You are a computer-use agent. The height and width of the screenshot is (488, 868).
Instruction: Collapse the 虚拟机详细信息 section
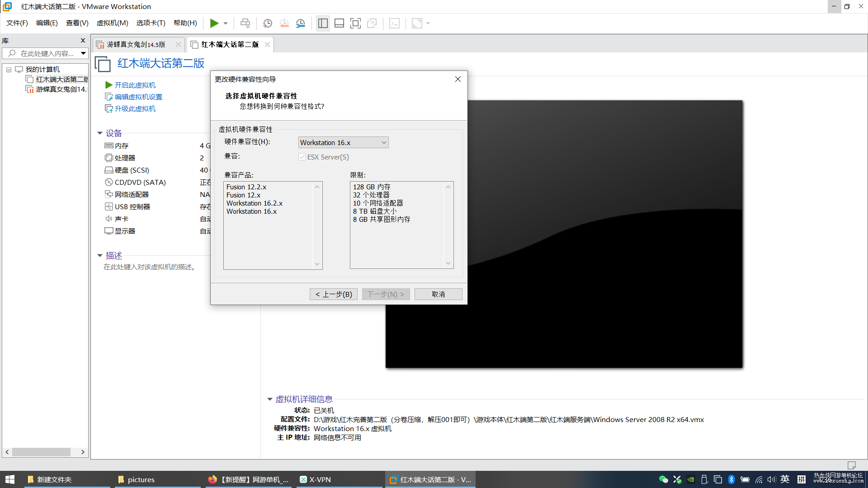(x=270, y=399)
